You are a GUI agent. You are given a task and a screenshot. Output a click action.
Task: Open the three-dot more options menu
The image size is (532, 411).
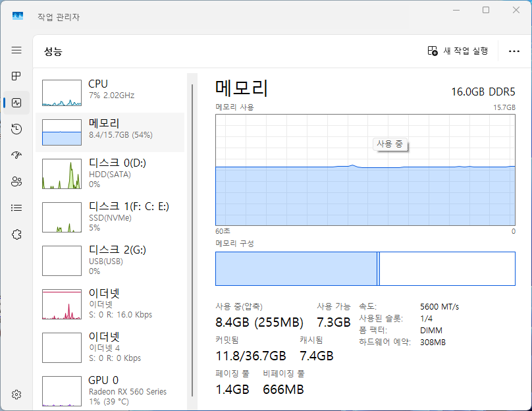[514, 51]
